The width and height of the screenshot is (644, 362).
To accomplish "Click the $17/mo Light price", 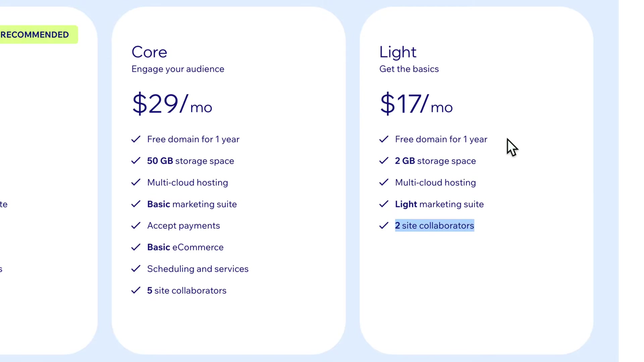I will click(416, 104).
